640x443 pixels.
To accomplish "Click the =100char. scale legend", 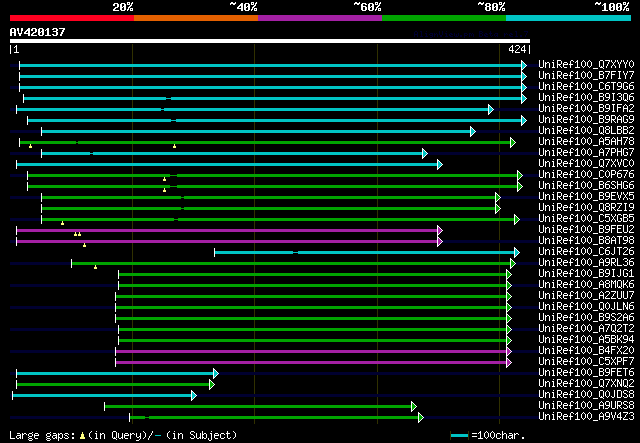I will [x=488, y=436].
